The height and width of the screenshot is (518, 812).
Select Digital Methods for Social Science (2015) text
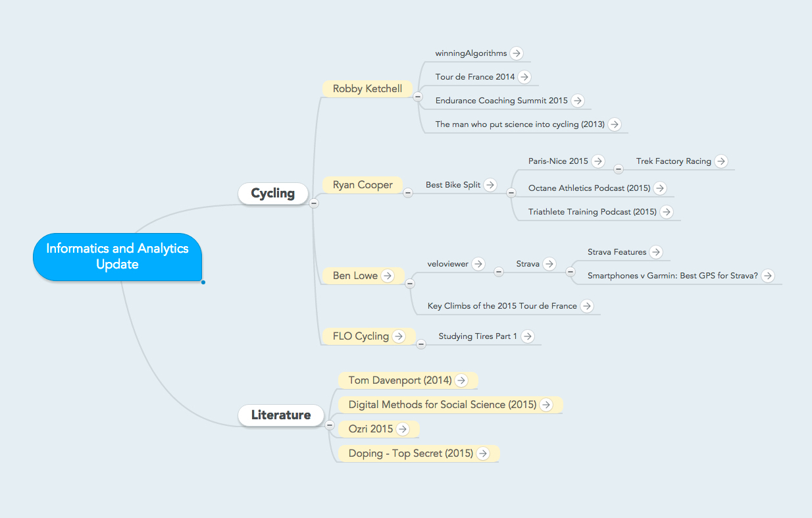tap(442, 405)
